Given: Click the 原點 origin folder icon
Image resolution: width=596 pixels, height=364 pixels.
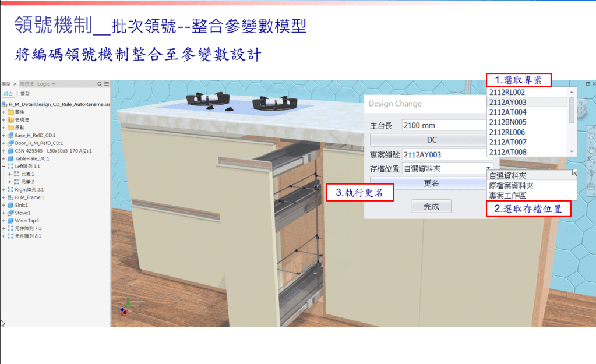Looking at the screenshot, I should coord(10,128).
